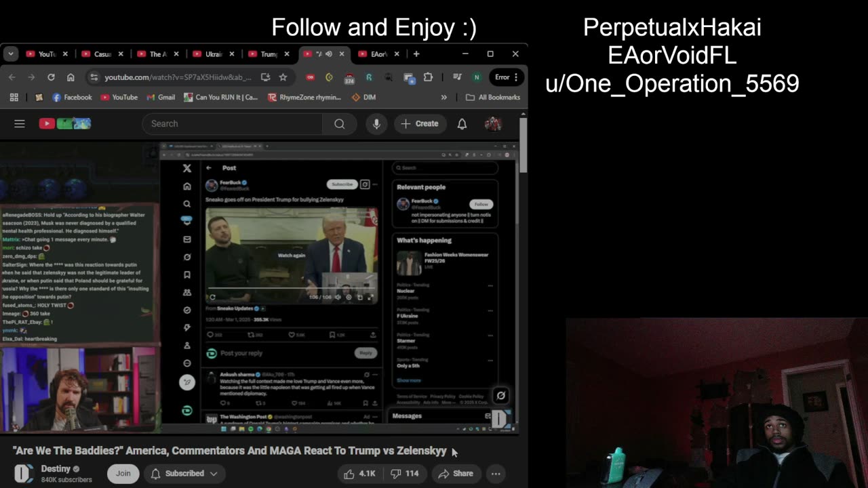Click the magnifier search button
The height and width of the screenshot is (488, 868).
click(x=340, y=123)
